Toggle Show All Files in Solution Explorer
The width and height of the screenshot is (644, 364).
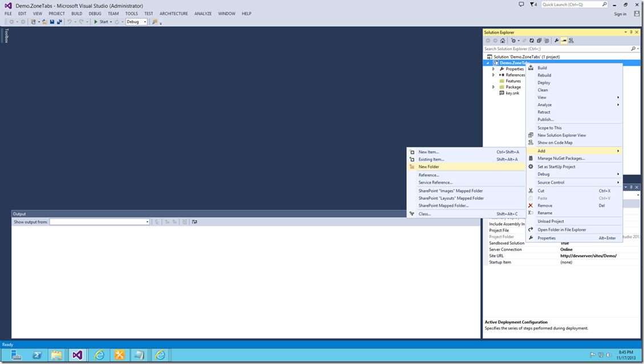546,41
